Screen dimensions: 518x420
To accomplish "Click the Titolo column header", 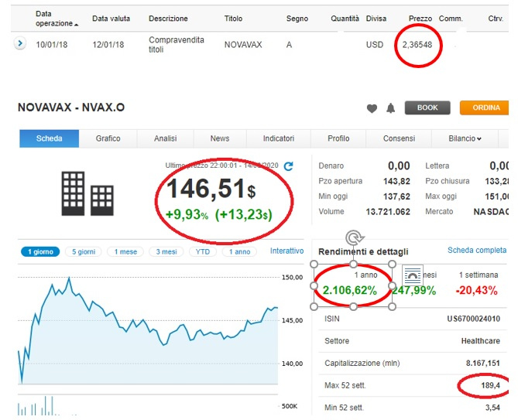I will 233,19.
